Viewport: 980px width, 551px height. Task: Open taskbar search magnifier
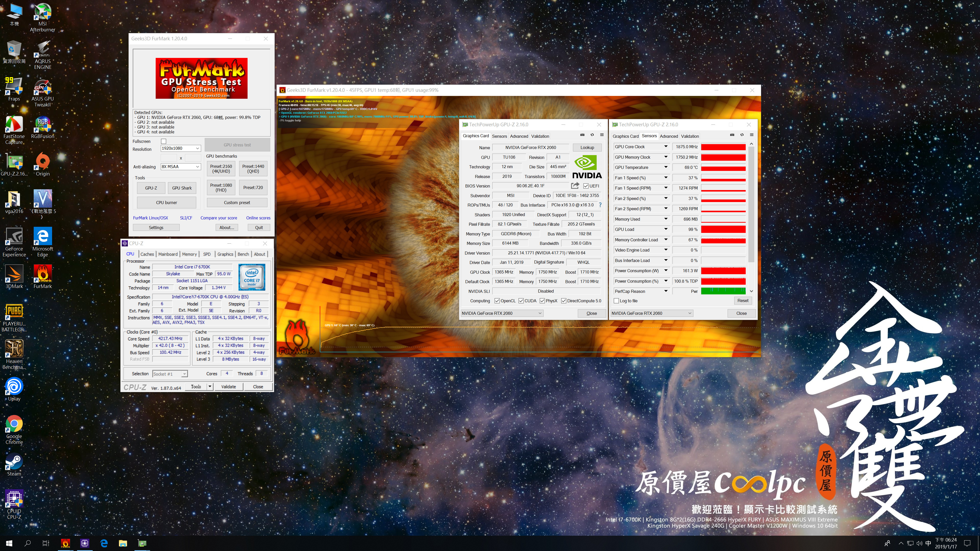point(28,543)
